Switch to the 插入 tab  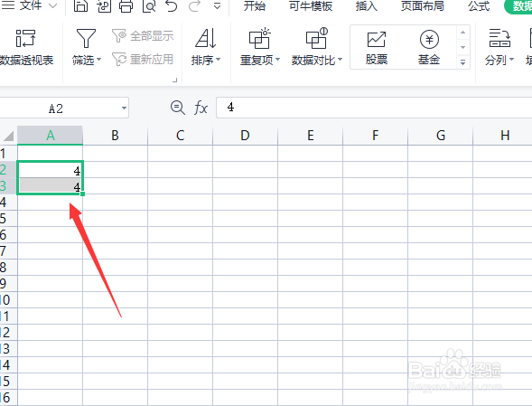click(367, 5)
